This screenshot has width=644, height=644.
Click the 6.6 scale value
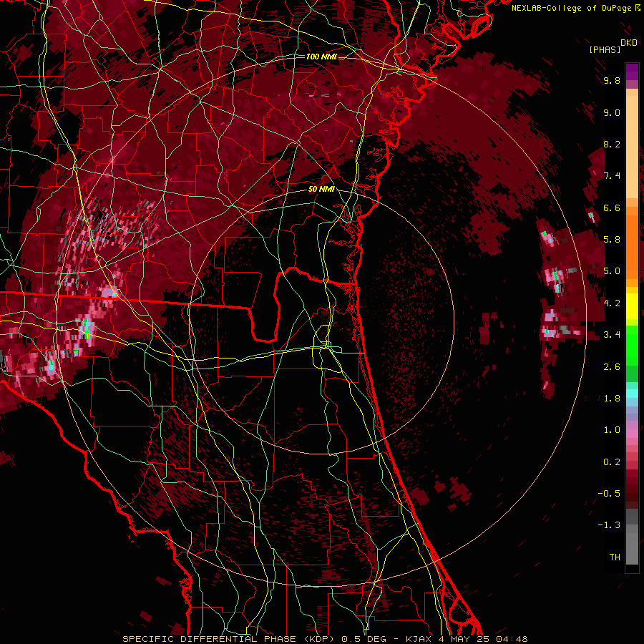pyautogui.click(x=612, y=208)
